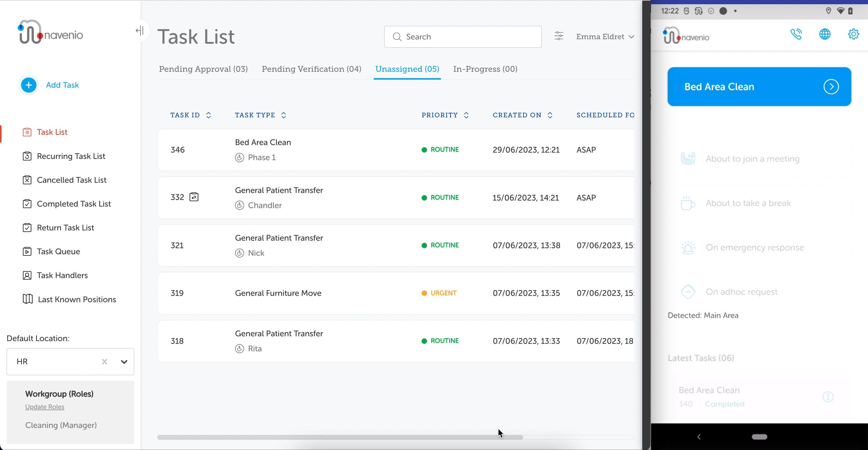This screenshot has height=450, width=868.
Task: Tap the globe language icon in the mobile app
Action: click(825, 34)
